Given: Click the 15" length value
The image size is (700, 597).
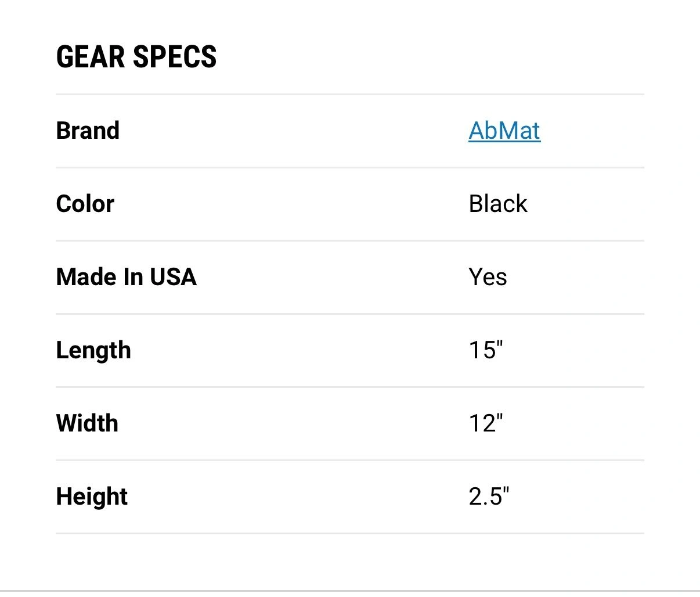Looking at the screenshot, I should (485, 350).
